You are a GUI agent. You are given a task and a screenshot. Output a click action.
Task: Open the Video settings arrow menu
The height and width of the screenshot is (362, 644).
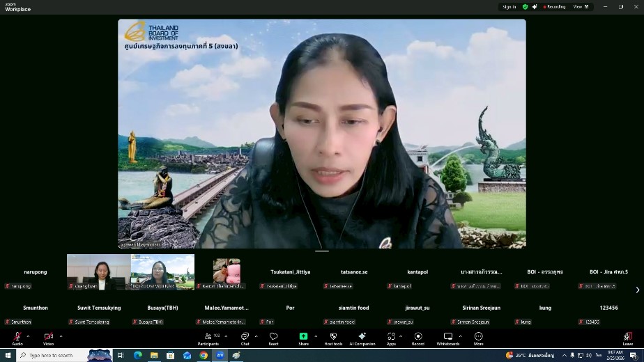(61, 336)
